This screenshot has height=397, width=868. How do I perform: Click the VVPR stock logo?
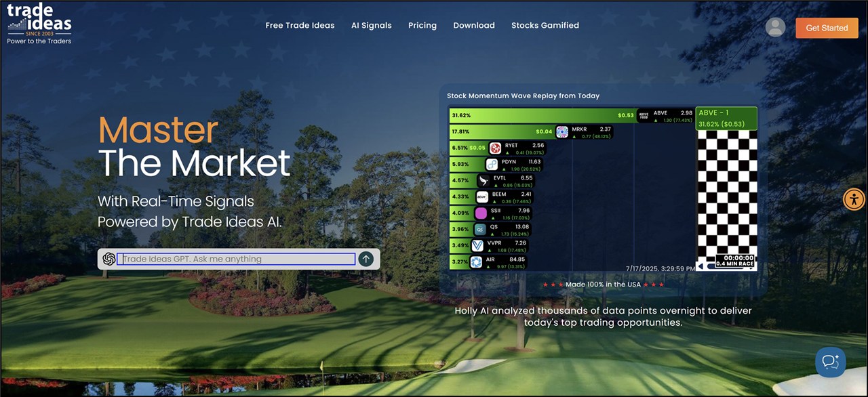tap(477, 245)
